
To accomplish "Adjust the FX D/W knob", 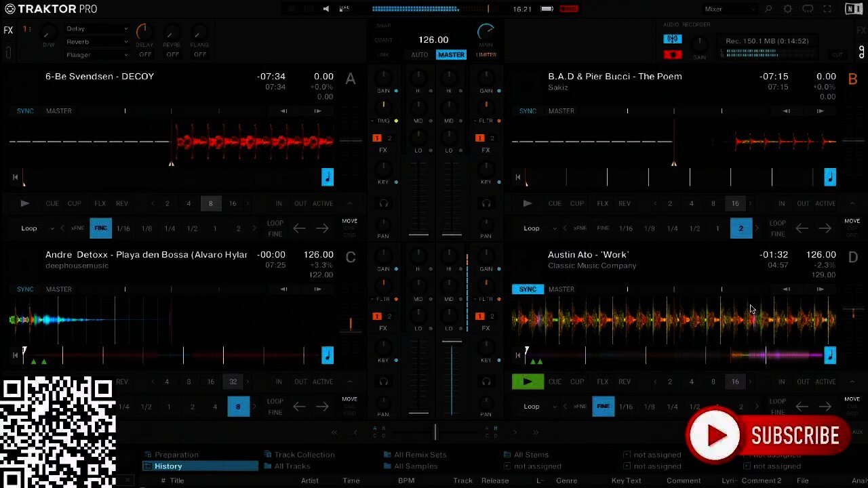I will 48,33.
